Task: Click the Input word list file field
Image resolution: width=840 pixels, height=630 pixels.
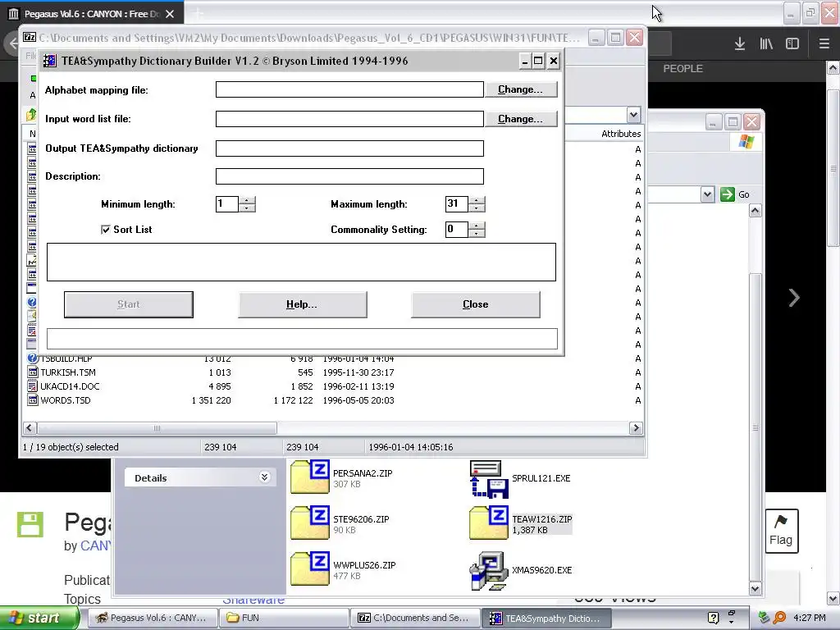Action: [x=349, y=119]
